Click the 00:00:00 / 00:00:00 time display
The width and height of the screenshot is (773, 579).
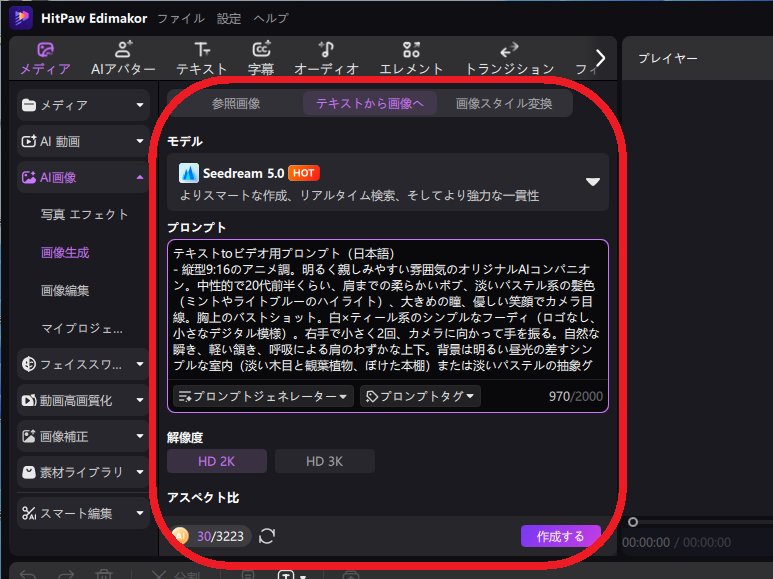(x=676, y=543)
